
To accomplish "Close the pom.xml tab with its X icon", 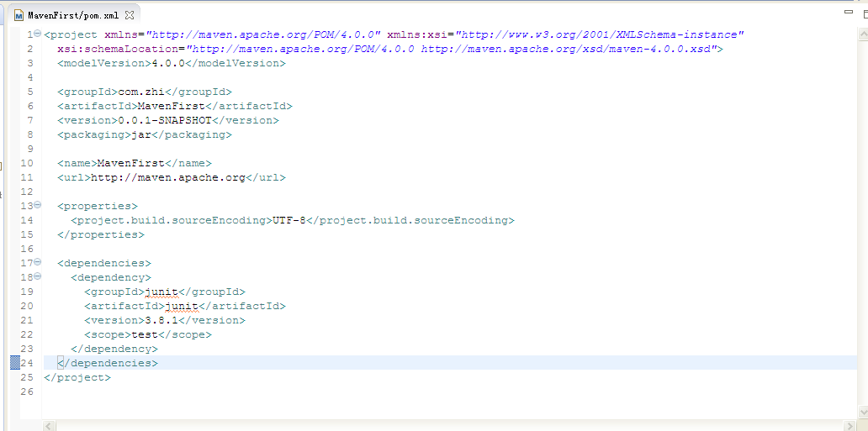I will [x=130, y=15].
